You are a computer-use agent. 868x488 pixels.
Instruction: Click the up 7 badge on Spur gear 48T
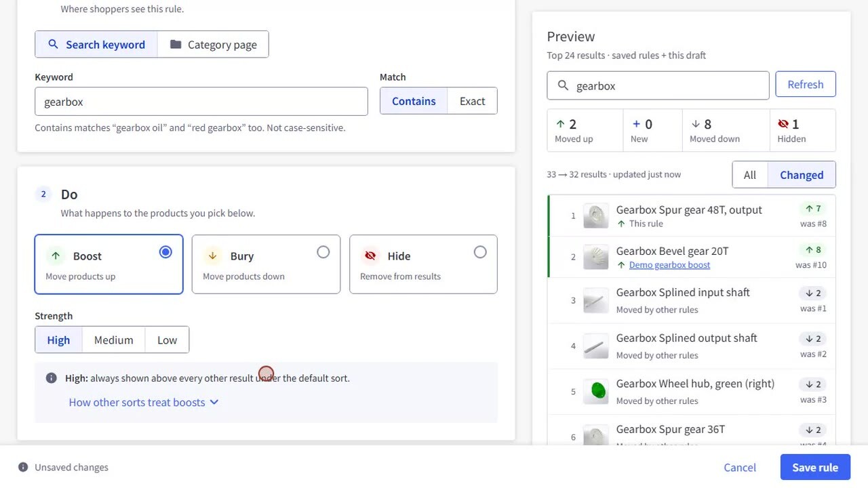(x=813, y=209)
